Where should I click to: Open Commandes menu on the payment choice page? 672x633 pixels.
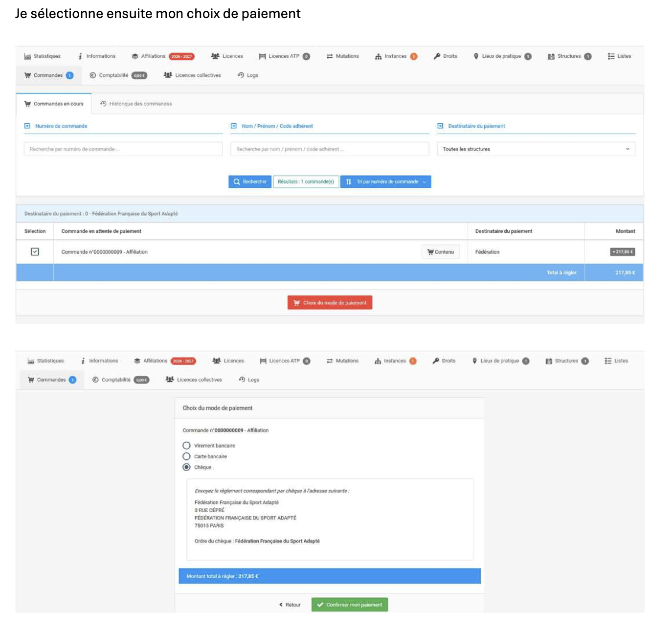[51, 380]
